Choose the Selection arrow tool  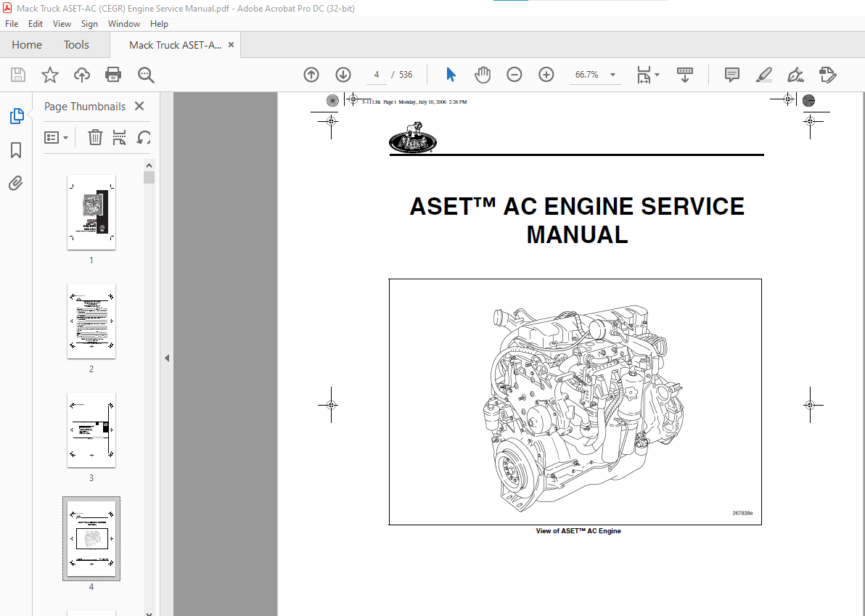451,75
